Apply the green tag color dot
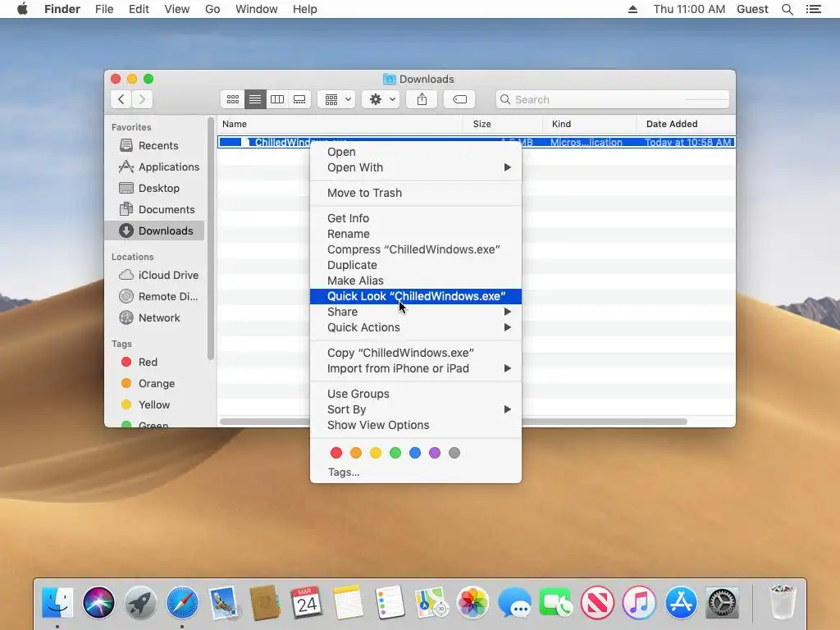840x630 pixels. (x=395, y=453)
